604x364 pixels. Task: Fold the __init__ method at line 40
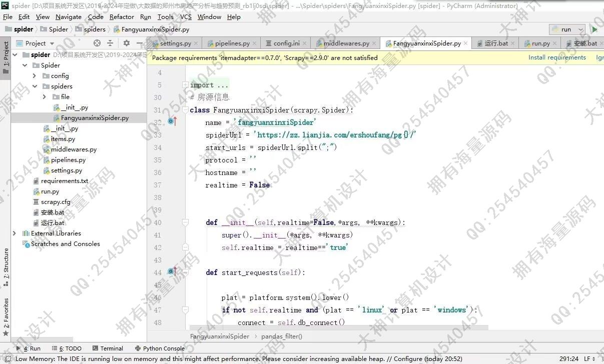pyautogui.click(x=185, y=222)
